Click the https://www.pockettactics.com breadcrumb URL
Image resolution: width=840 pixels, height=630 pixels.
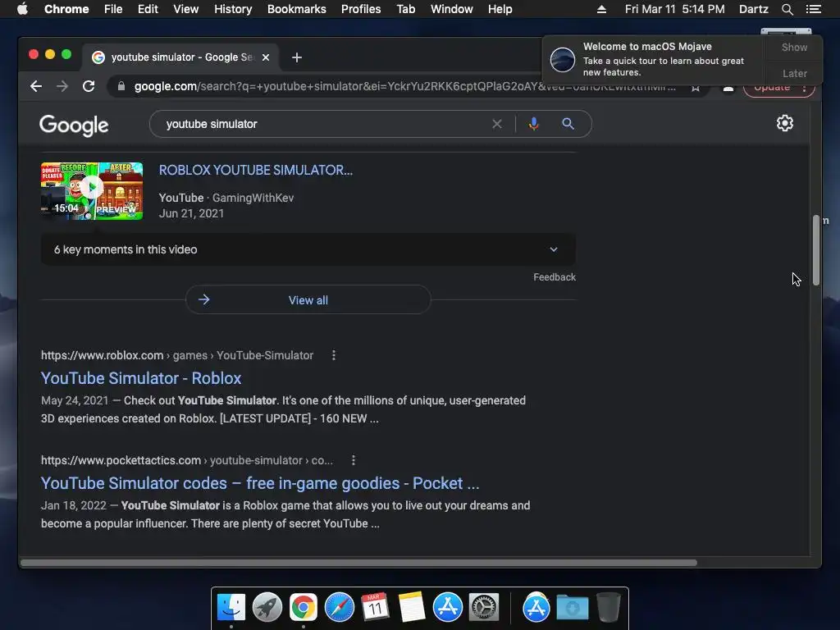[121, 460]
